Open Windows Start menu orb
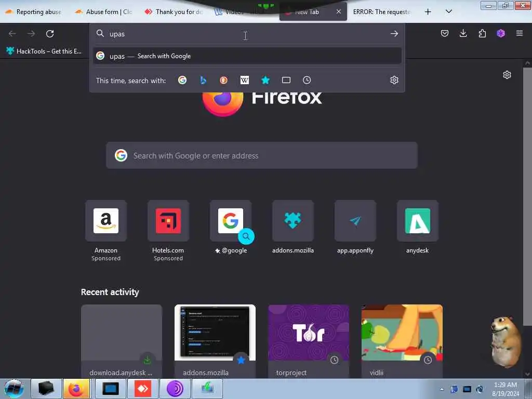This screenshot has width=532, height=399. tap(14, 389)
